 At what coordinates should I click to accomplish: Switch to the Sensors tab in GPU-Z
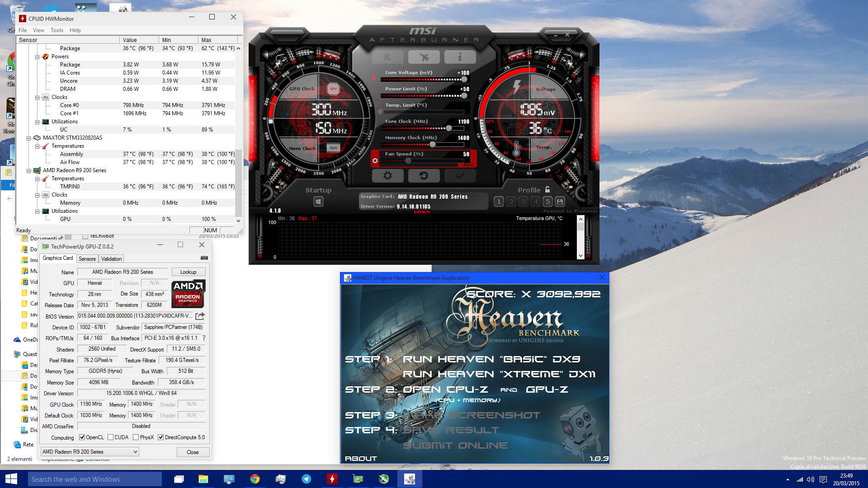click(x=87, y=259)
